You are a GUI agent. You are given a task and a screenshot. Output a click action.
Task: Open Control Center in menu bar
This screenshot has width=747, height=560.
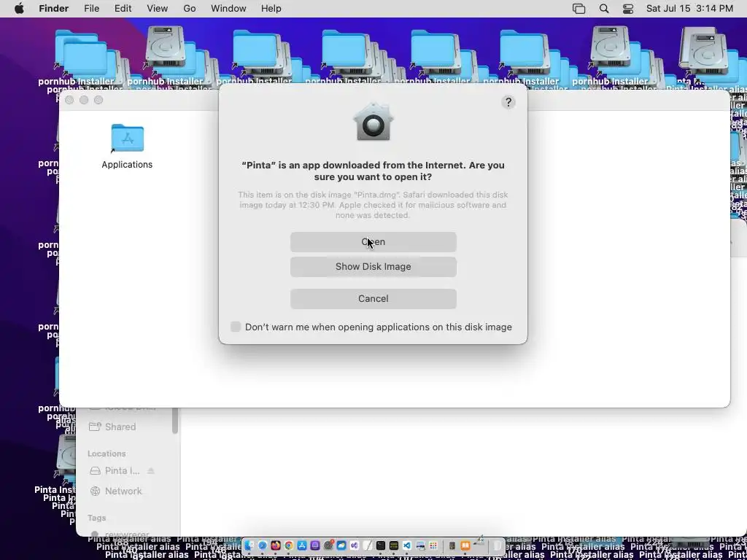coord(628,9)
